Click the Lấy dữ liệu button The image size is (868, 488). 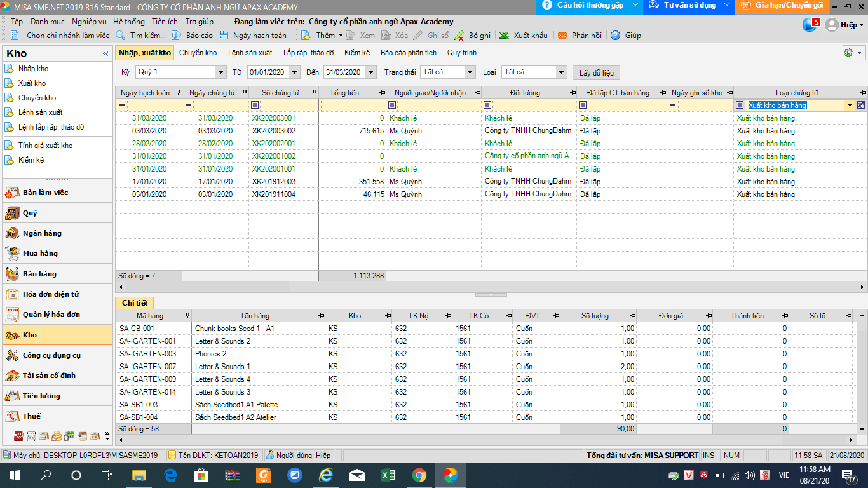click(x=595, y=72)
